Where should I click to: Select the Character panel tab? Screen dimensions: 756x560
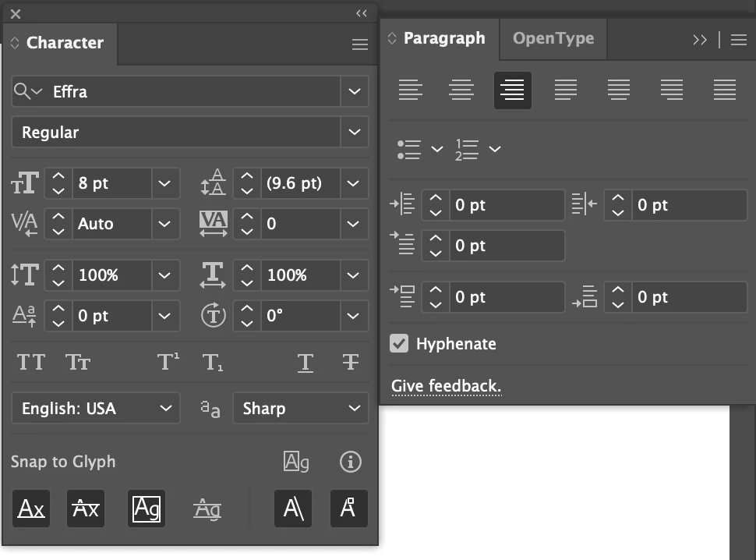(65, 42)
